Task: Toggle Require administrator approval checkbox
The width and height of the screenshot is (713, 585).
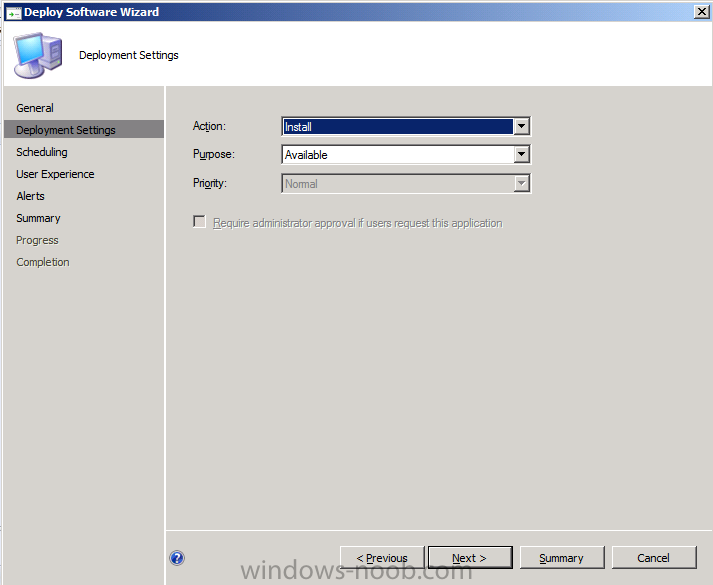Action: 199,222
